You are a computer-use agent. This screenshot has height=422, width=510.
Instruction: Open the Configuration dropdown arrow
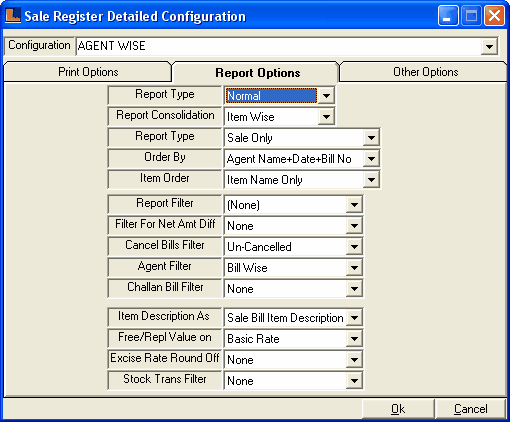click(x=489, y=46)
